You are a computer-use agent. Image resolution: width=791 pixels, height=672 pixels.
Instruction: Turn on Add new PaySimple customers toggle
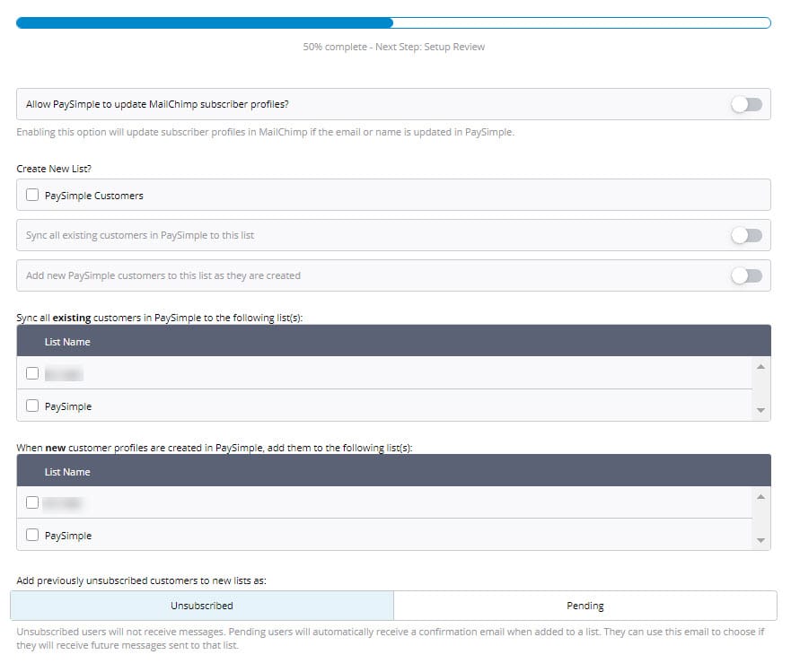(x=746, y=275)
